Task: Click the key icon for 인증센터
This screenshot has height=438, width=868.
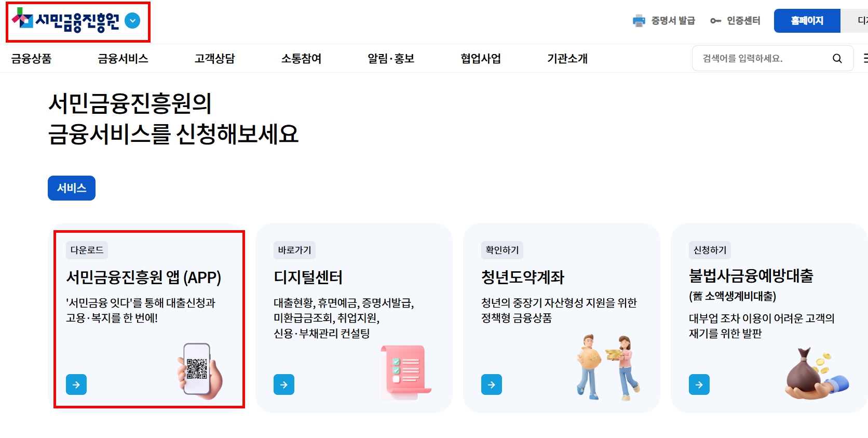Action: tap(716, 21)
